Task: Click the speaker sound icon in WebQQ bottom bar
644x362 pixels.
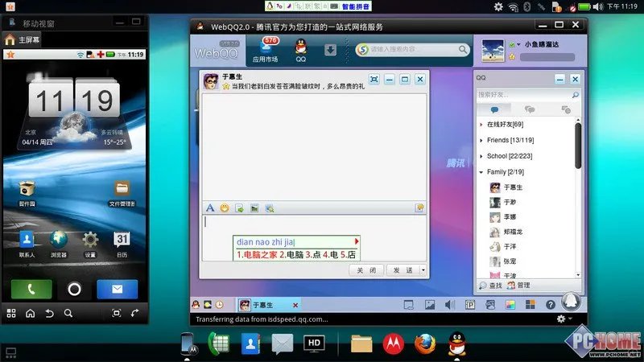Action: point(450,305)
